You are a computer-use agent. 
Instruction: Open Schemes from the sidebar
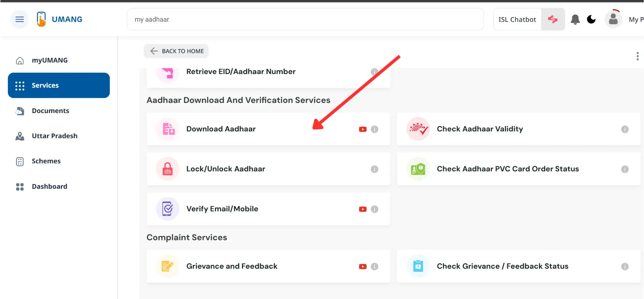[x=46, y=161]
